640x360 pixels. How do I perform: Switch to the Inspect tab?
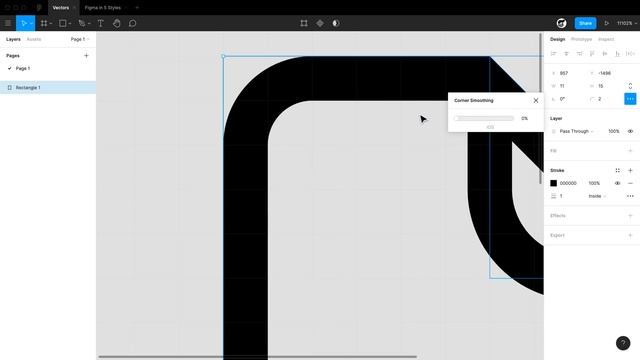[606, 39]
